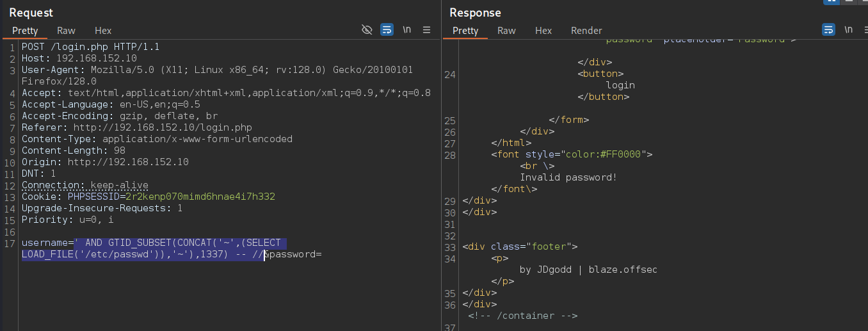Click the Origin header line
The height and width of the screenshot is (331, 868).
[x=105, y=162]
